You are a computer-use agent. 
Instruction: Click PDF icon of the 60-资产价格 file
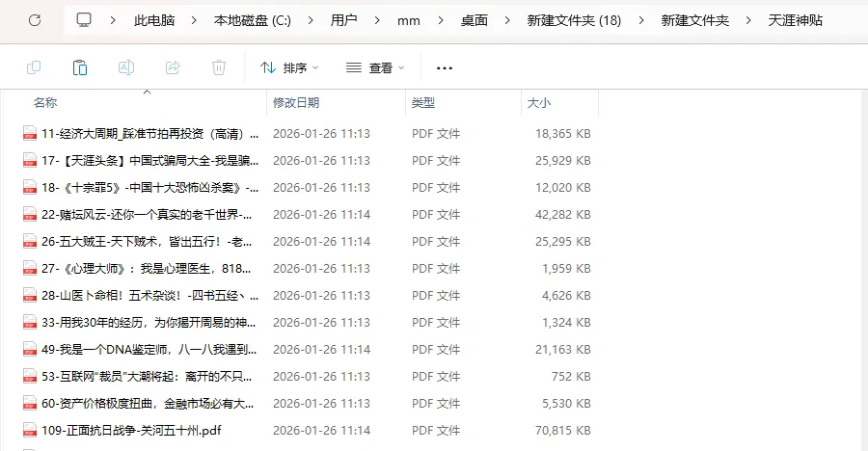29,404
